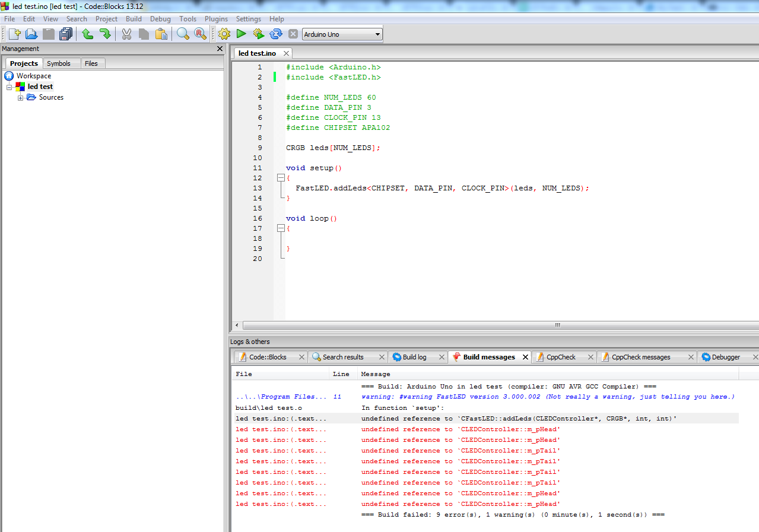
Task: Collapse the loop function code fold
Action: click(x=281, y=228)
